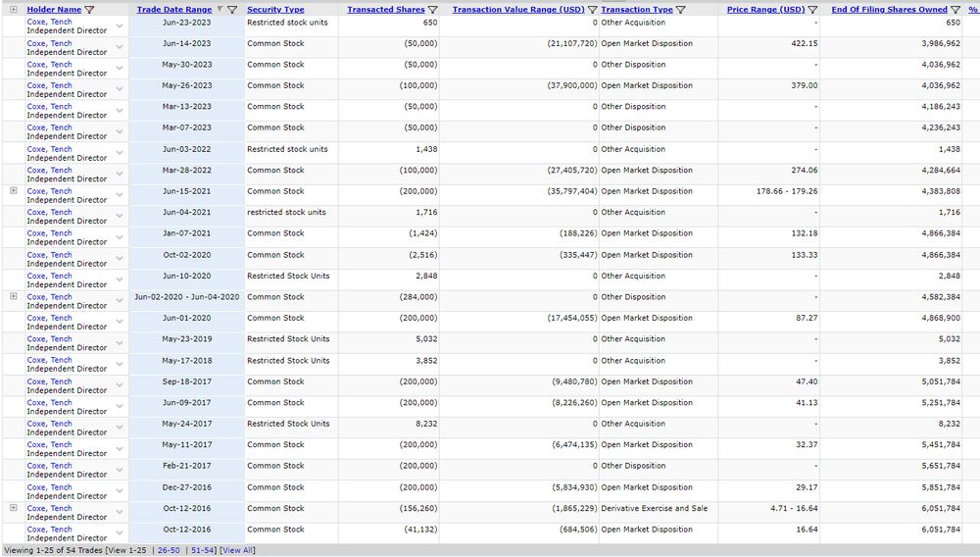Screen dimensions: 980x557
Task: Open holder dropdown on Jun-14-2023 row
Action: point(120,47)
